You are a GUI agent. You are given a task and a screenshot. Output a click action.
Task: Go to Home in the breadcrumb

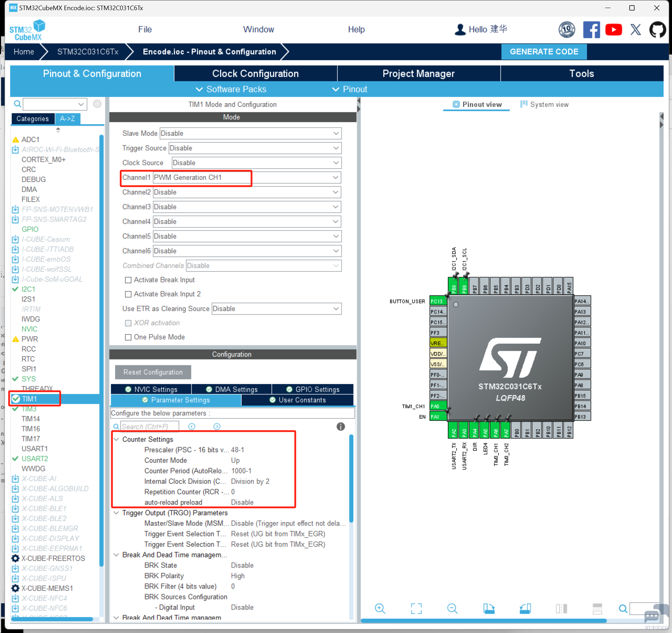(24, 52)
